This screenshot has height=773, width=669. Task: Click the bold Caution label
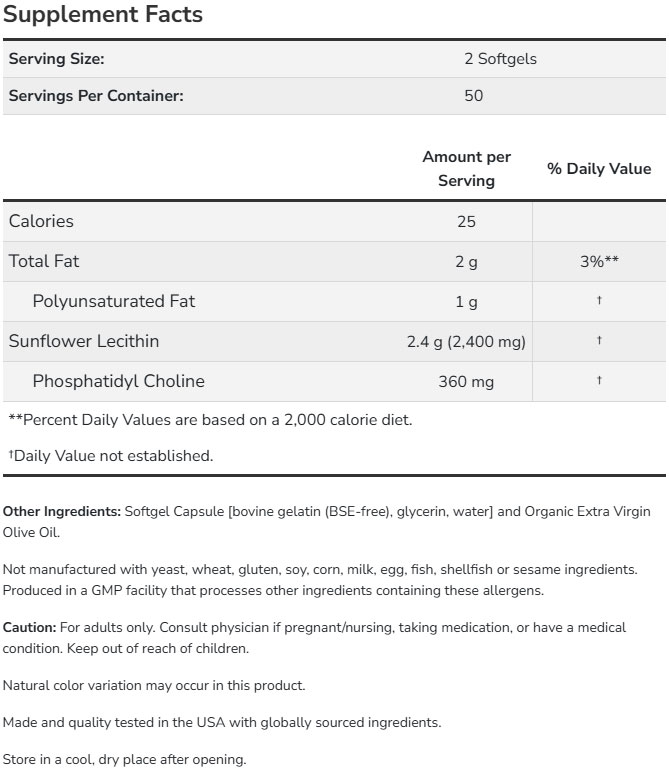[x=29, y=628]
